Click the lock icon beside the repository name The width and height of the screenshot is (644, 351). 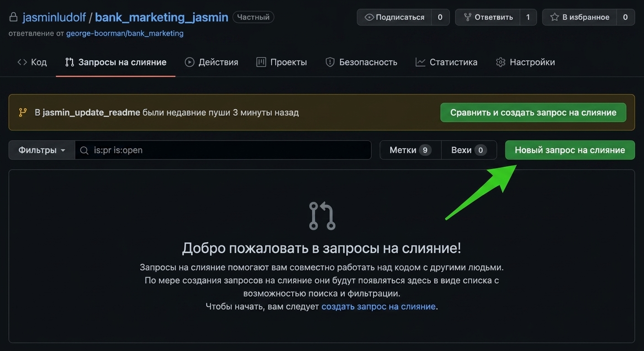(13, 17)
